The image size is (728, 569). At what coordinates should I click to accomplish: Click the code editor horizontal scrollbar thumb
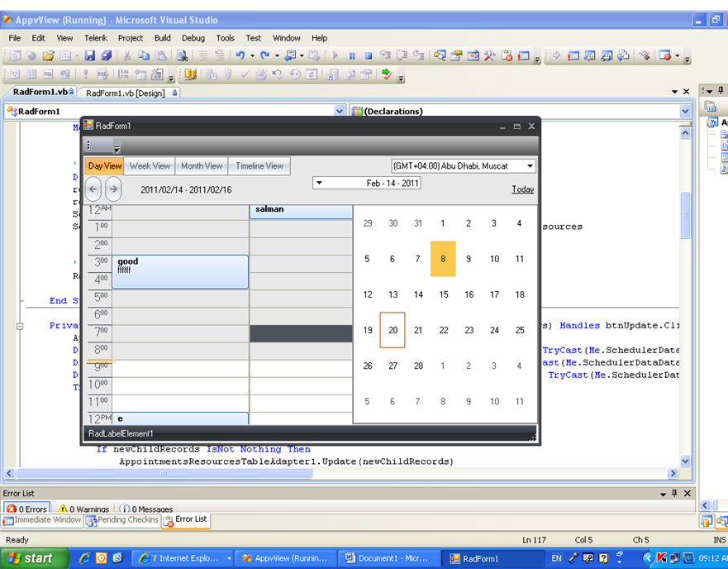[164, 473]
